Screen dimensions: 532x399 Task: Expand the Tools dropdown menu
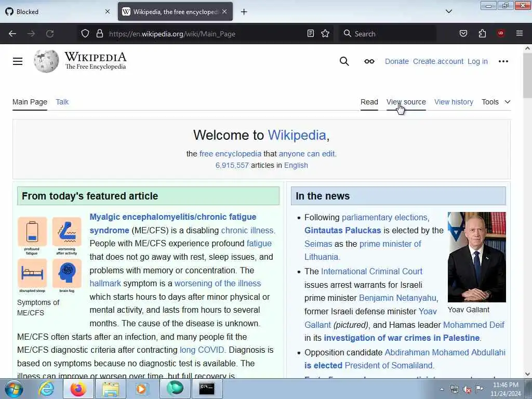tap(496, 102)
